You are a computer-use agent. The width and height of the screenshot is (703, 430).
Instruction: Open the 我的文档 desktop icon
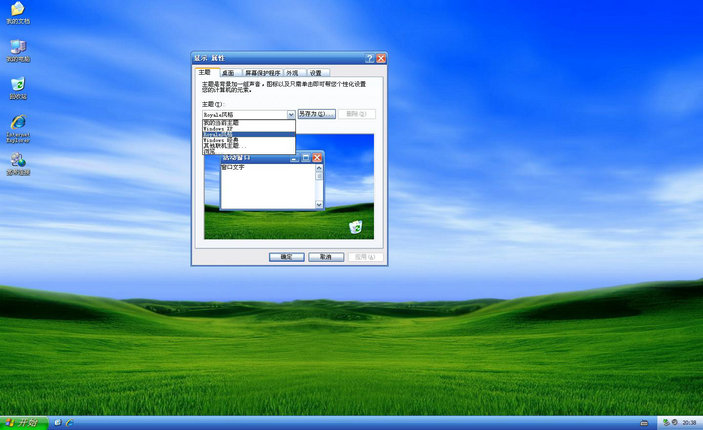click(17, 10)
